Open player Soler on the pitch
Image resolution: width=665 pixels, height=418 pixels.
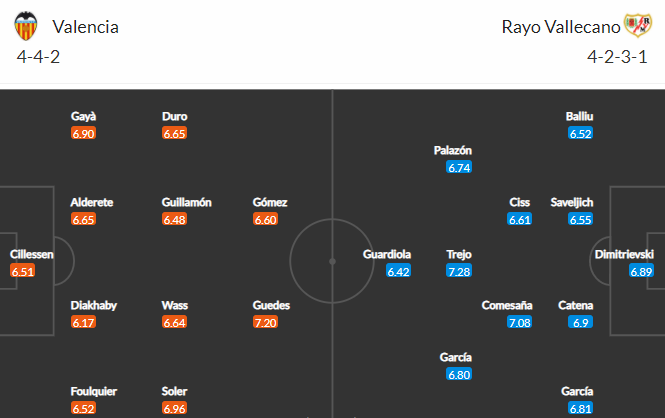[x=174, y=391]
